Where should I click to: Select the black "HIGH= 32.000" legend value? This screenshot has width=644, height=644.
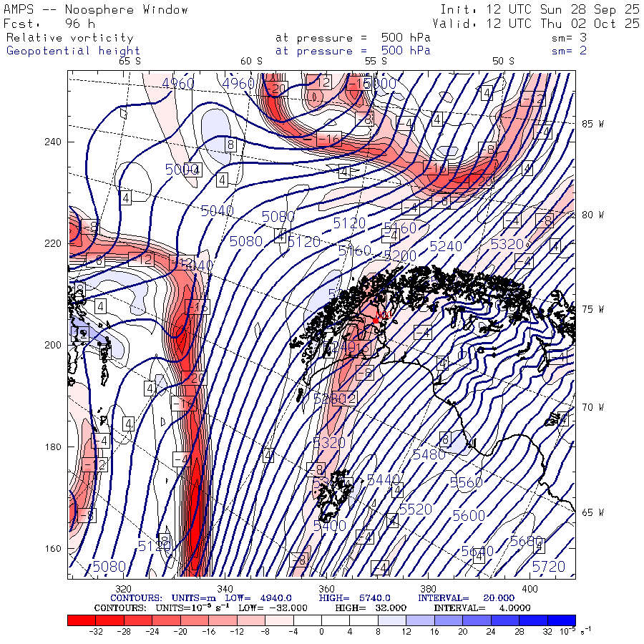pos(371,608)
